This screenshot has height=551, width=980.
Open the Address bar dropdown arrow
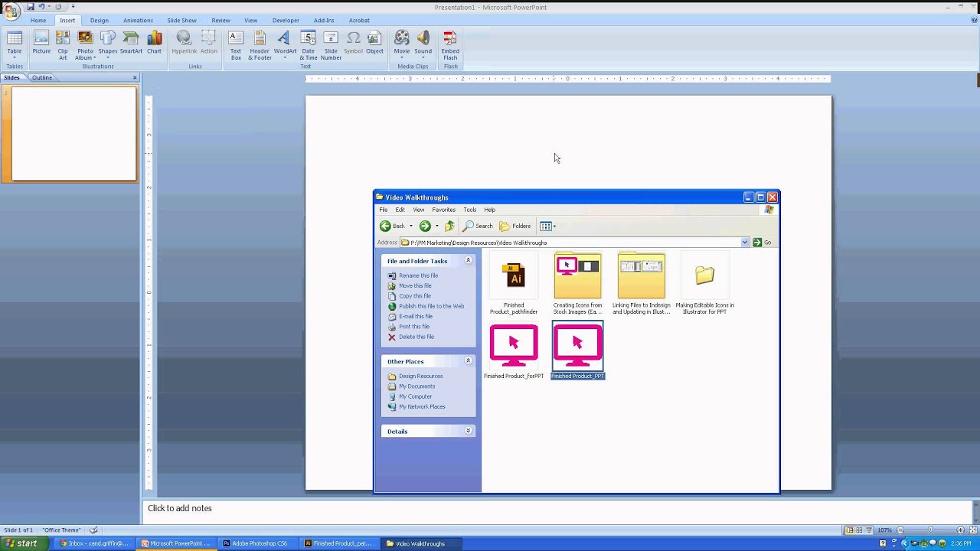[744, 243]
